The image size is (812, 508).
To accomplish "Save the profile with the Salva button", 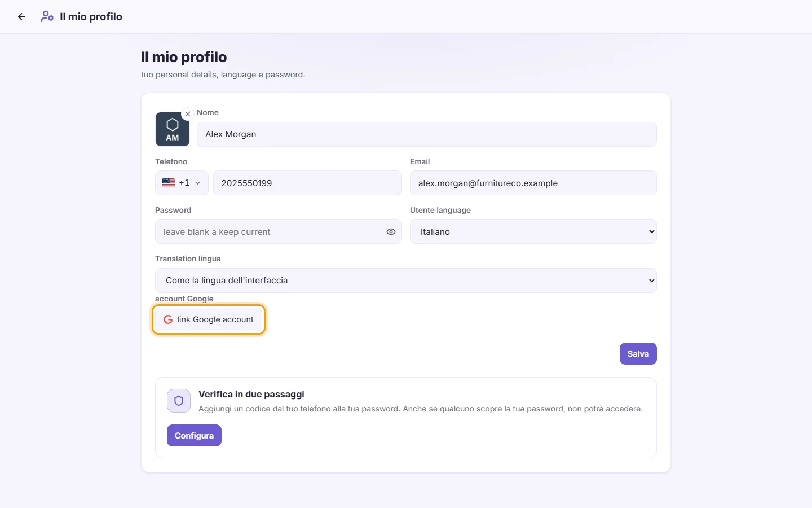I will coord(638,354).
